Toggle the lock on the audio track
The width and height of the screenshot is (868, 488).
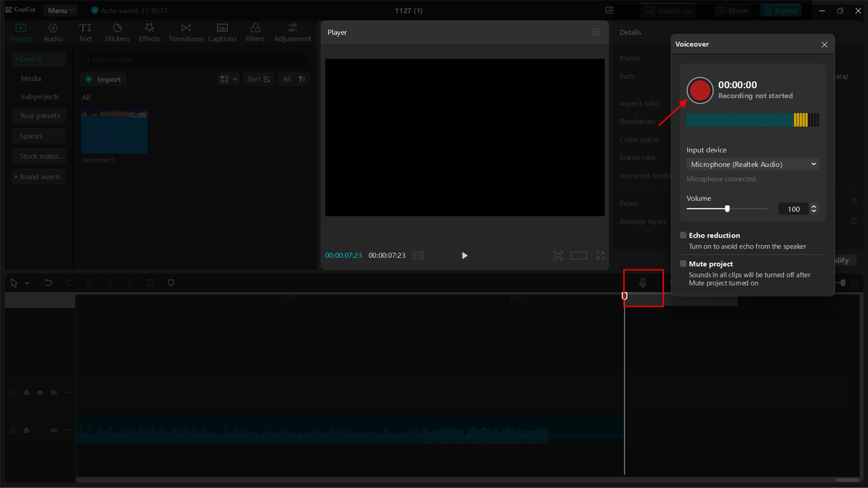pos(26,430)
